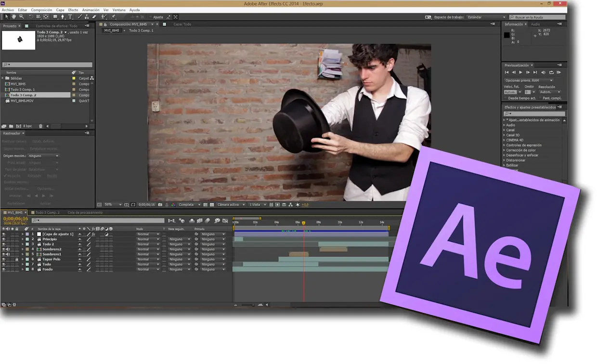Toggle the Ajuste snapping checkbox

click(x=150, y=17)
